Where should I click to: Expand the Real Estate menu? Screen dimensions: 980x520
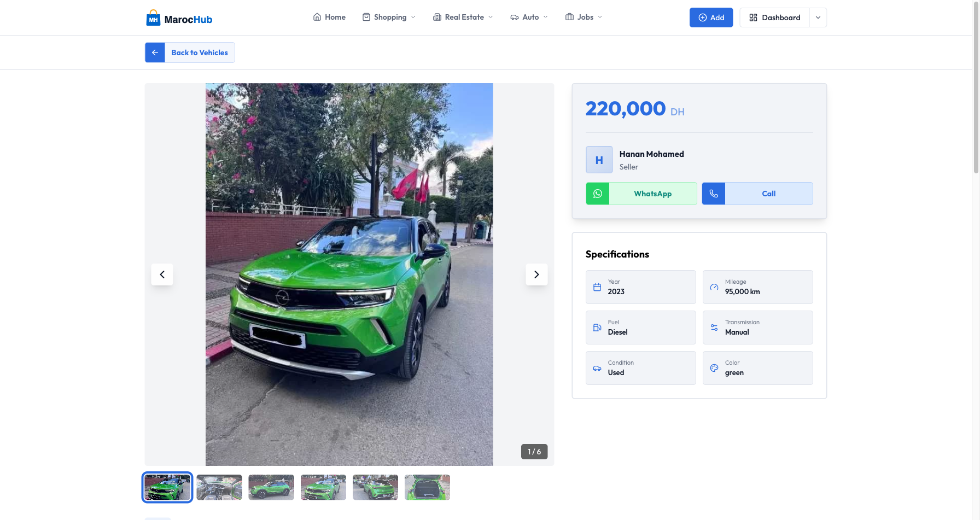click(x=463, y=17)
